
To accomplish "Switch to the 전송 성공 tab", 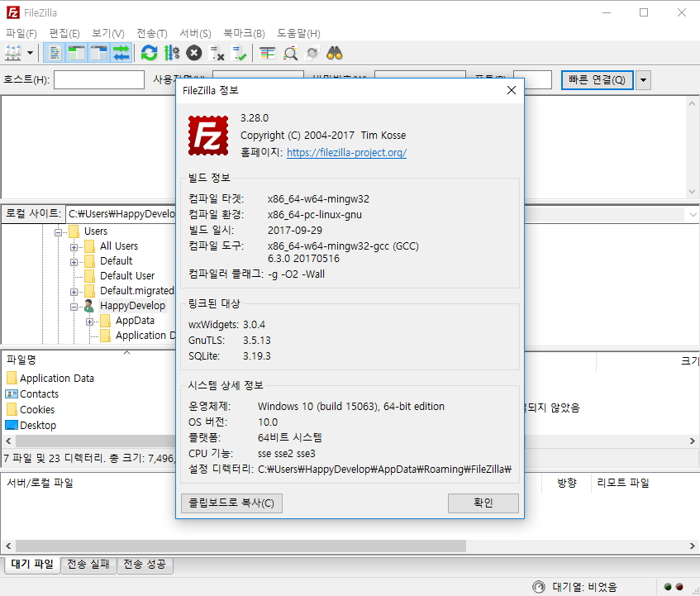I will 145,565.
